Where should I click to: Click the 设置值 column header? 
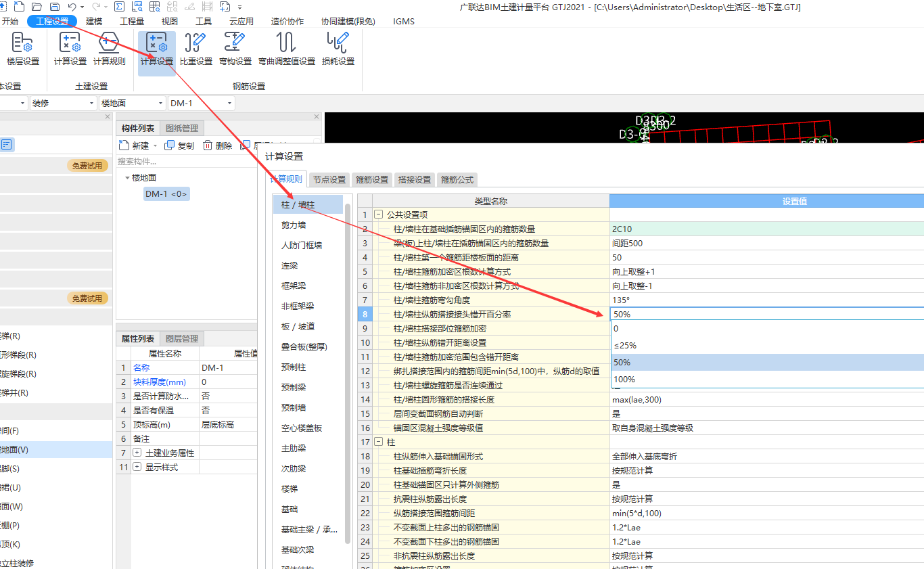point(766,201)
